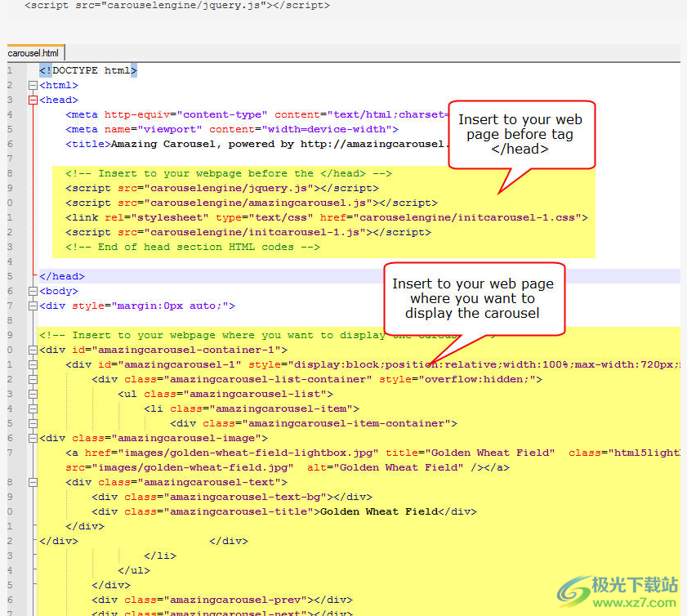
Task: Click the <!DOCTYPE html> line
Action: click(88, 70)
